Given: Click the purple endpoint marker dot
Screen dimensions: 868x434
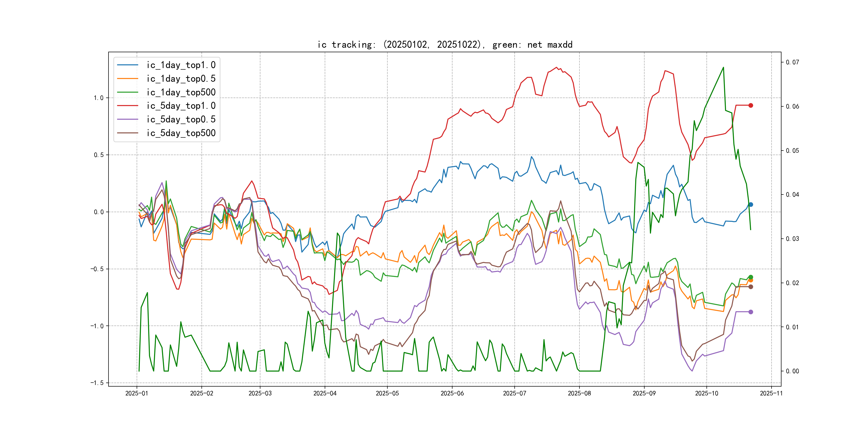Looking at the screenshot, I should coord(751,312).
